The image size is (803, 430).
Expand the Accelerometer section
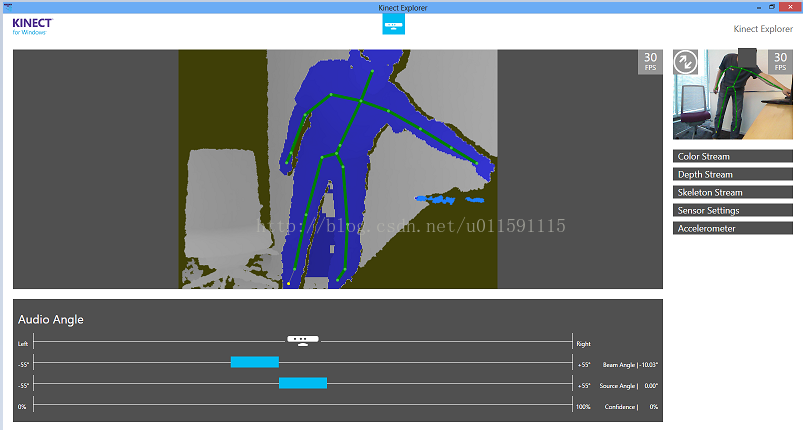[732, 228]
